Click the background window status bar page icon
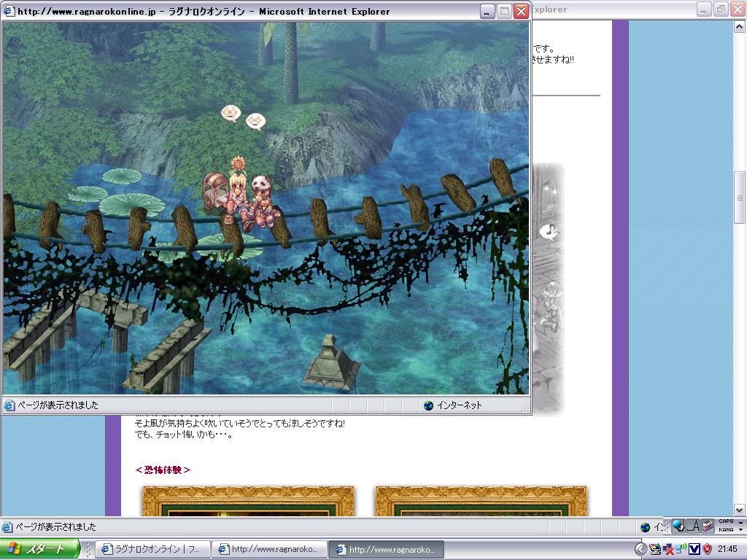Viewport: 747px width, 560px height. tap(7, 527)
